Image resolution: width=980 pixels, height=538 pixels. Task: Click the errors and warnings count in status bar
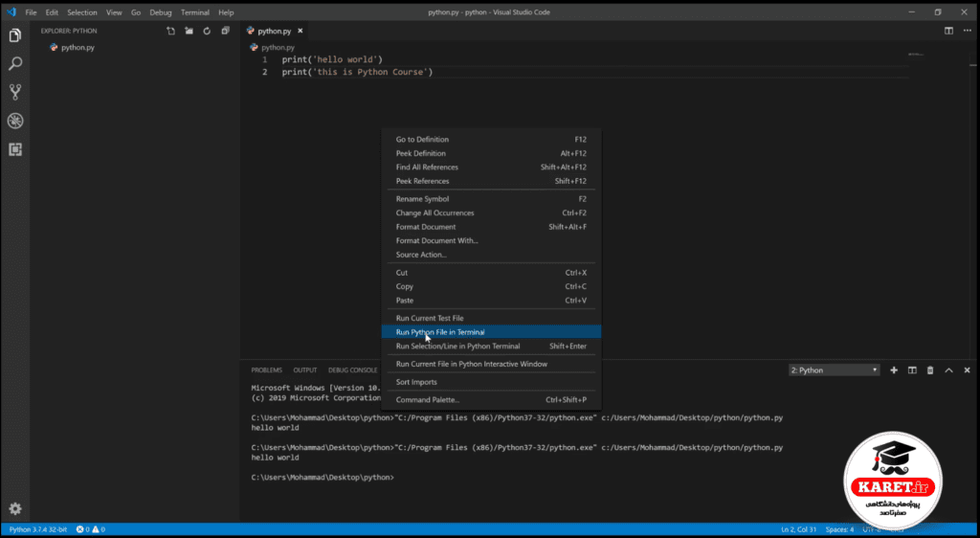click(x=91, y=529)
